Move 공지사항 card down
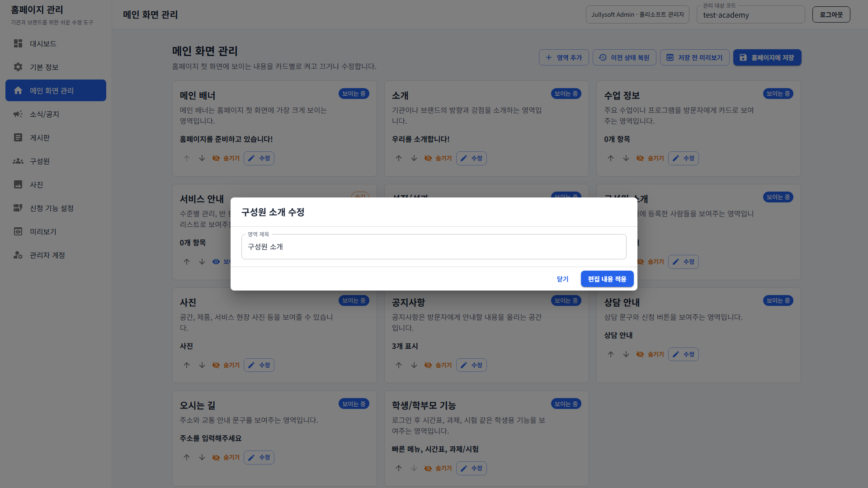 414,365
